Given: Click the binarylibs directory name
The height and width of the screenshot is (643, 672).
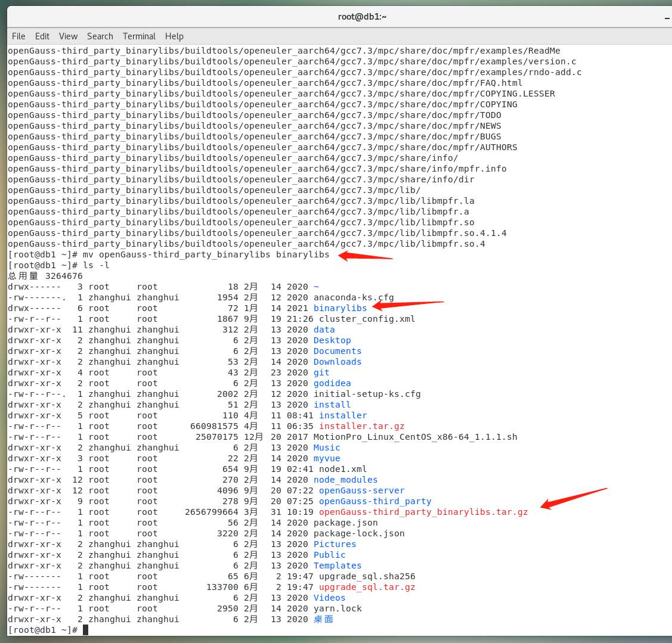Looking at the screenshot, I should (340, 308).
